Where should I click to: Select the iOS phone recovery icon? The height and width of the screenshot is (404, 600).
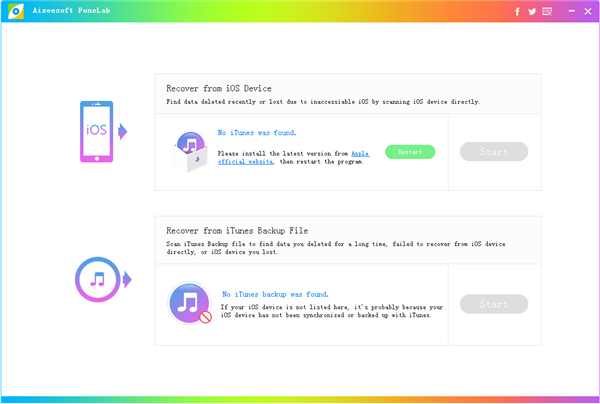[96, 132]
